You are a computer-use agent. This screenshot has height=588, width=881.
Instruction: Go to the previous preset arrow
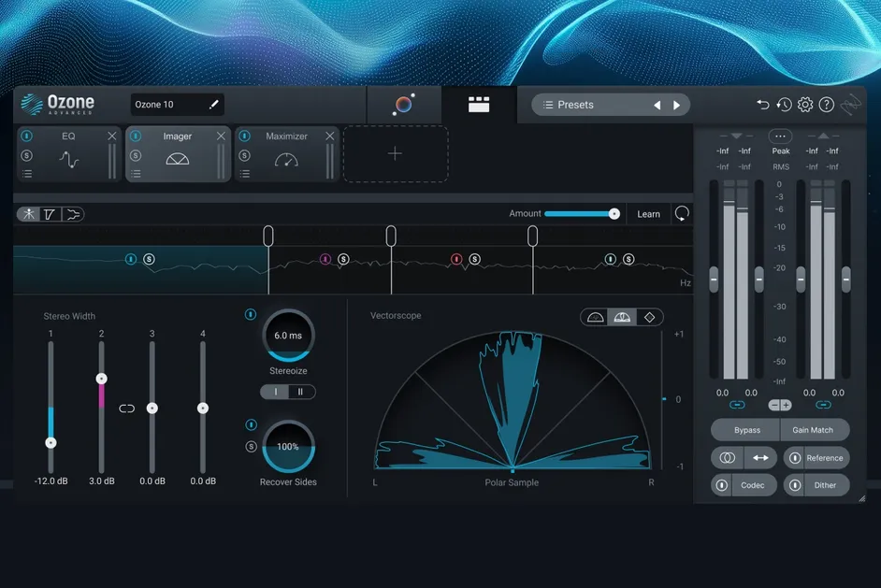coord(657,105)
